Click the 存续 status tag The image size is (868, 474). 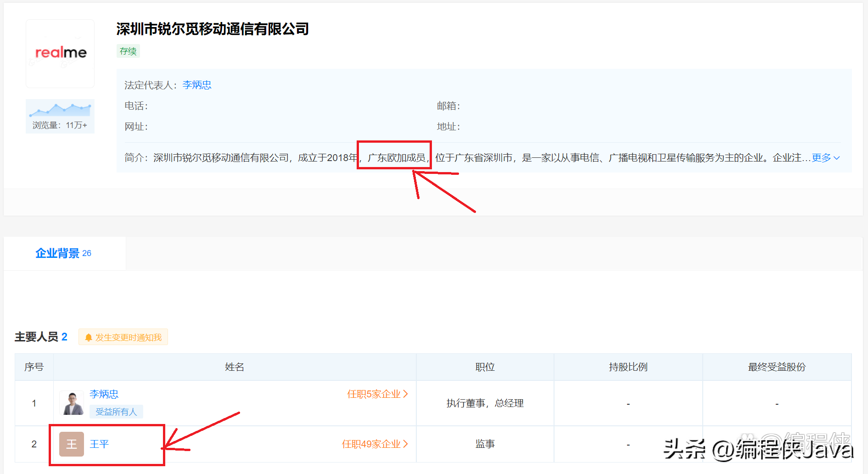click(x=128, y=51)
